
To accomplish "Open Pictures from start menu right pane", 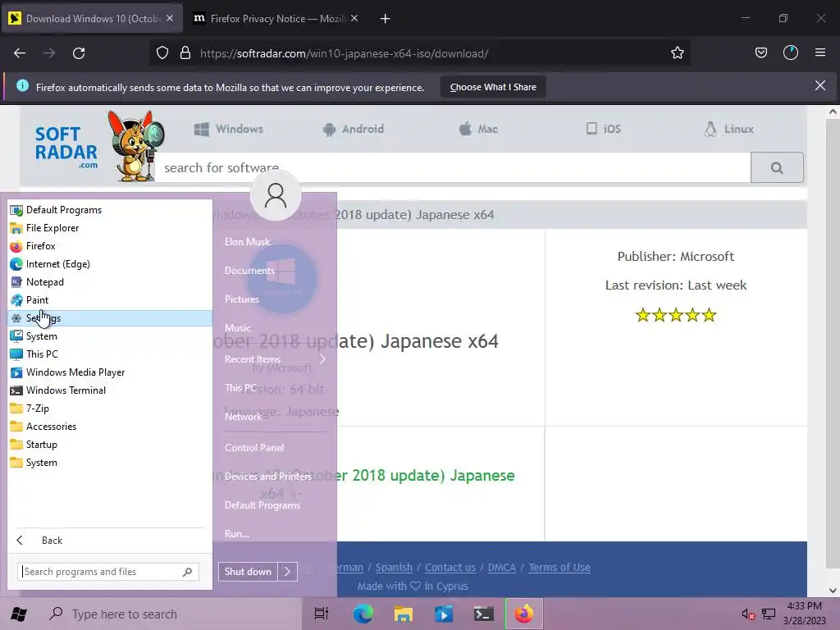I will click(242, 299).
